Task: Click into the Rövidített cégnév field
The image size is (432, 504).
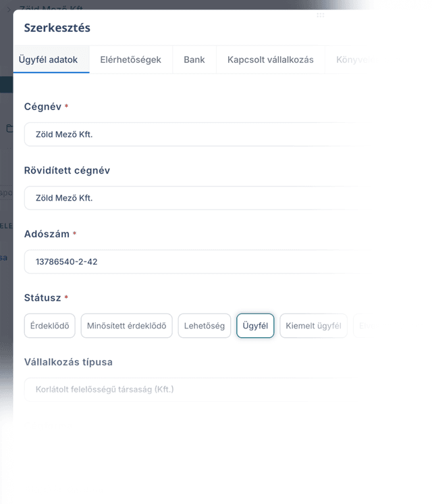Action: click(199, 198)
